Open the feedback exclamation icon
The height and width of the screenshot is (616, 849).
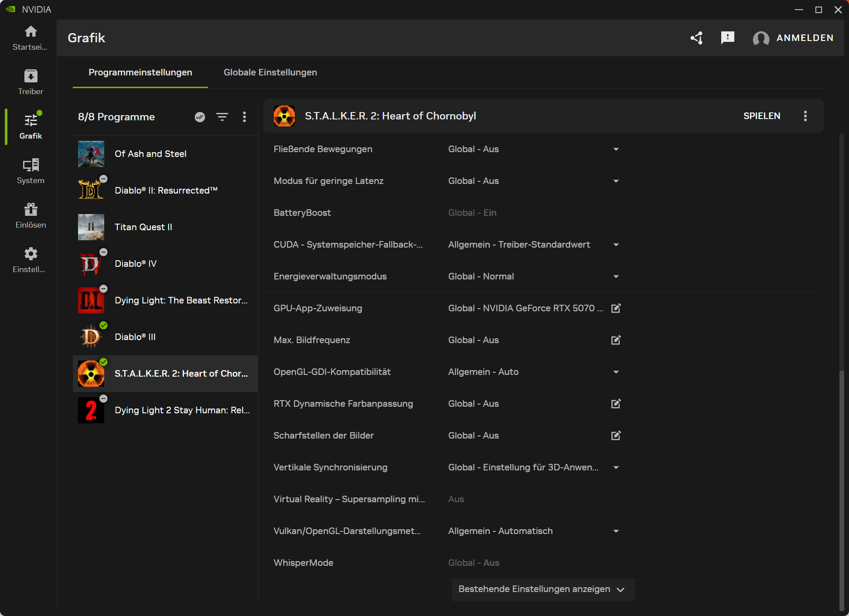727,38
